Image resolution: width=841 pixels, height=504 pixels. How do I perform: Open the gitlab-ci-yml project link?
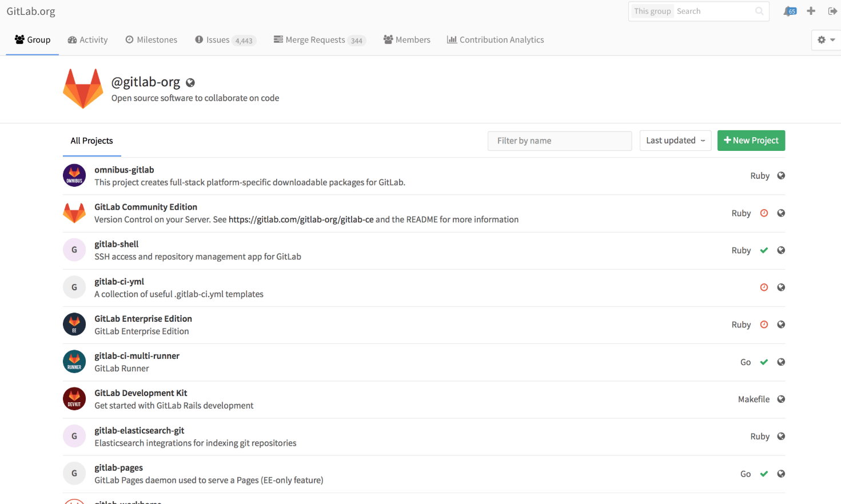119,282
